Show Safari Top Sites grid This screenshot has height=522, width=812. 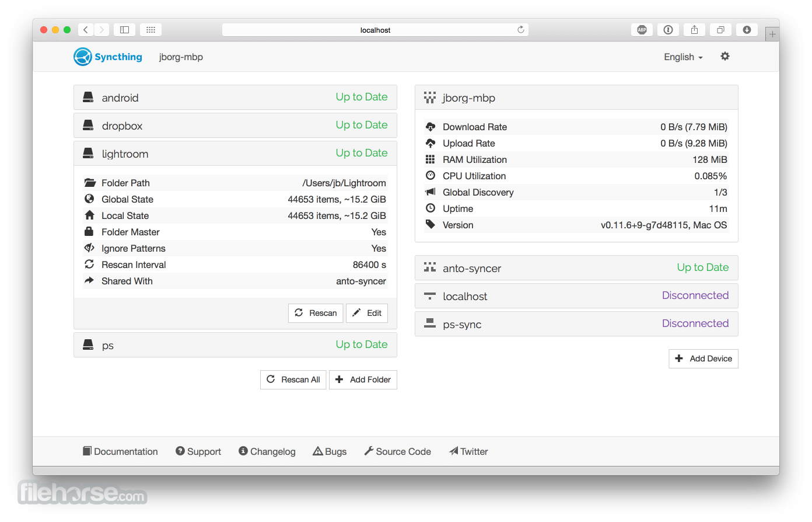tap(150, 30)
